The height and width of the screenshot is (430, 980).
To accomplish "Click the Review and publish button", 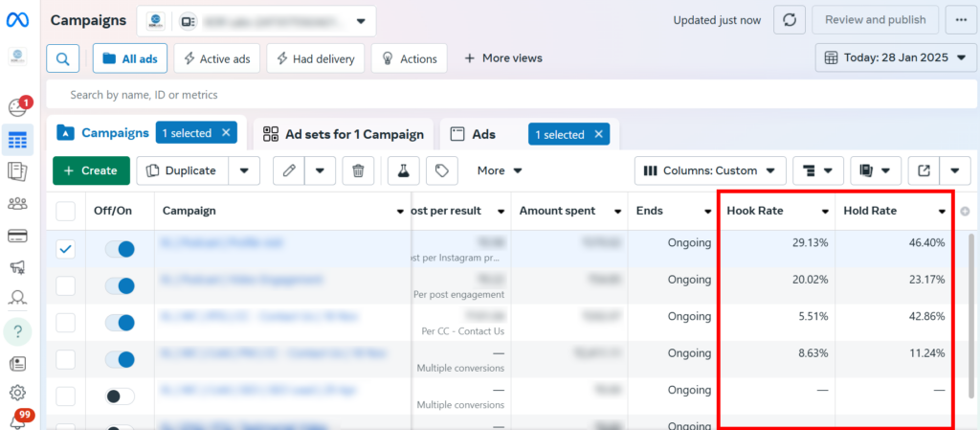I will click(875, 20).
